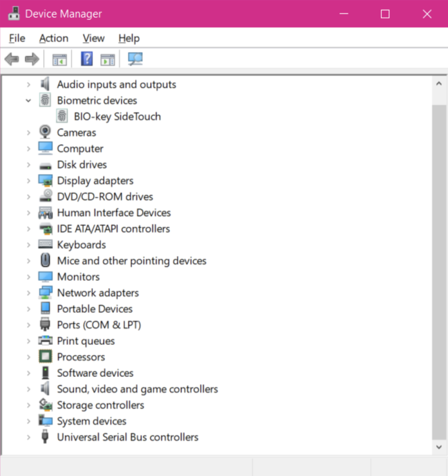Viewport: 448px width, 476px height.
Task: Open the View menu
Action: click(x=93, y=38)
